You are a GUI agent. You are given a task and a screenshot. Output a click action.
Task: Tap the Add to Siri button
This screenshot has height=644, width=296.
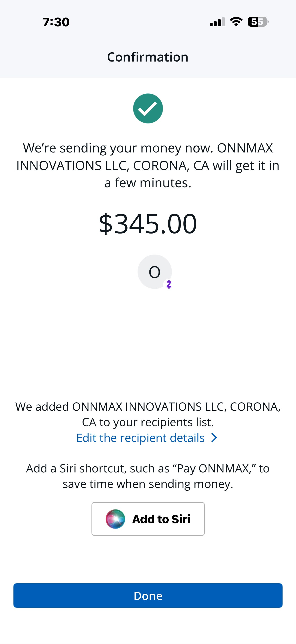148,519
